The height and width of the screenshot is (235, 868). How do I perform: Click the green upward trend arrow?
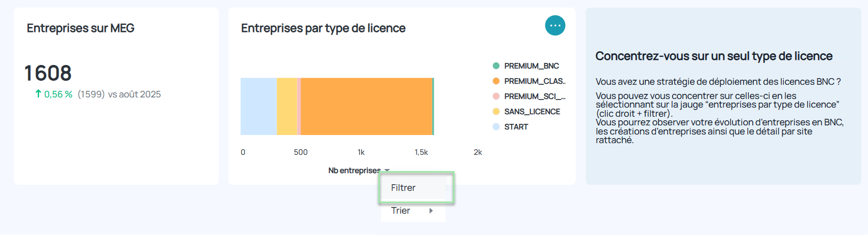pos(38,93)
